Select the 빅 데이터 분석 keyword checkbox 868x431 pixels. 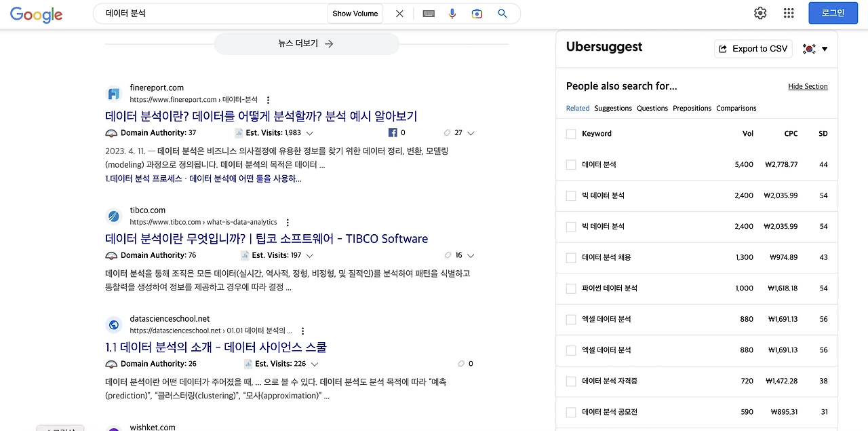(x=570, y=195)
